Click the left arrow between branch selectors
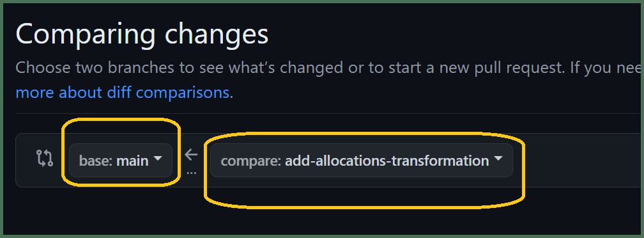Viewport: 644px width, 238px height. [x=191, y=155]
